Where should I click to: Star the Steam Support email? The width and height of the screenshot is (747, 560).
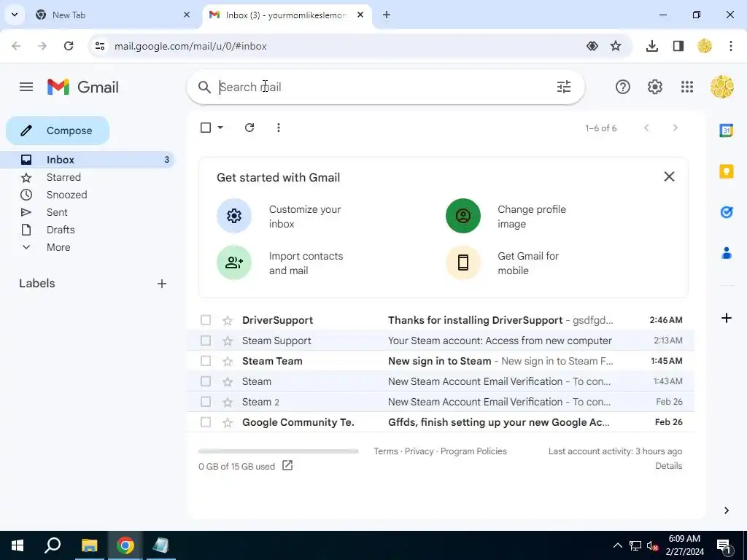point(228,341)
